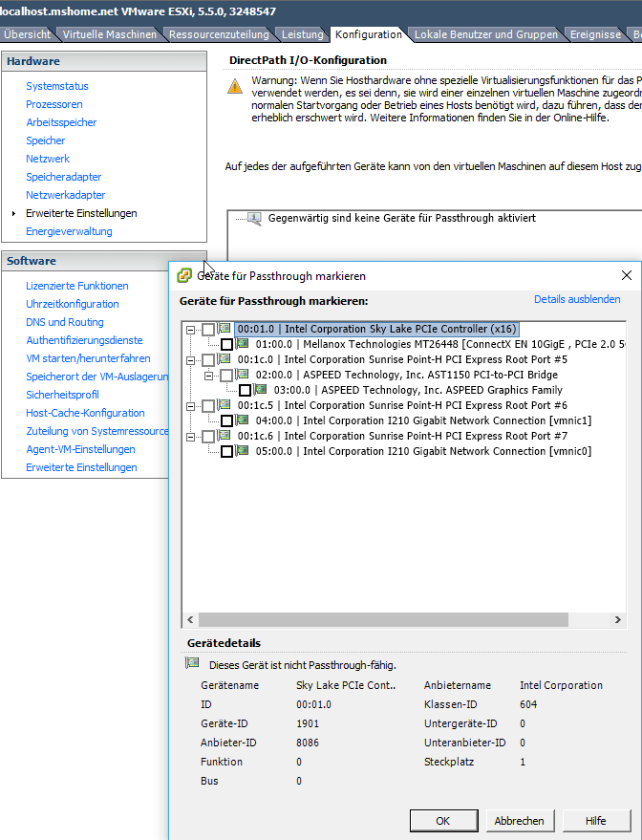Collapse the 02:00.0 AST1150 bridge node
The height and width of the screenshot is (840, 642).
[x=209, y=376]
